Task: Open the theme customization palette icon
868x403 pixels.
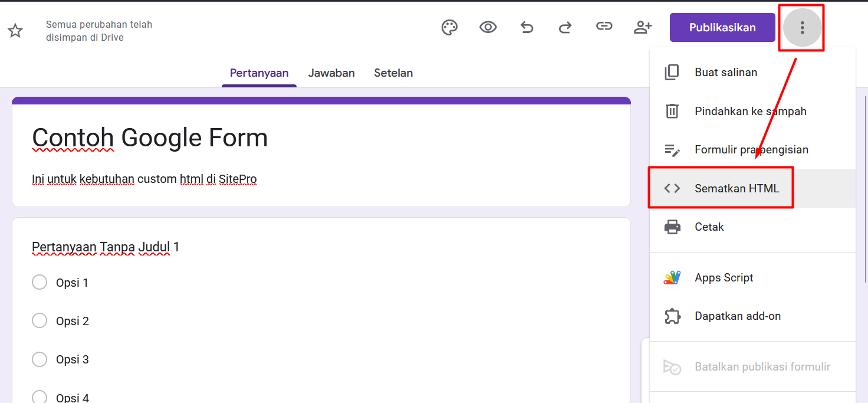Action: [449, 28]
